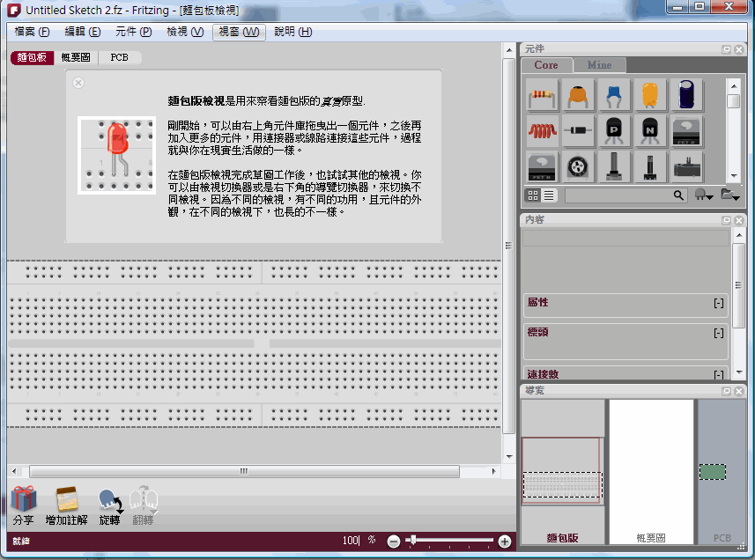
Task: Click the search magnifier in parts bin
Action: [x=678, y=195]
